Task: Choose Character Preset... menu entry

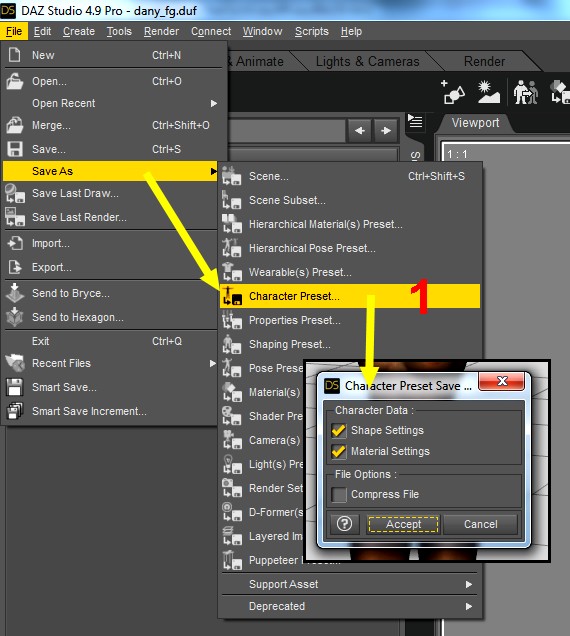Action: point(350,296)
